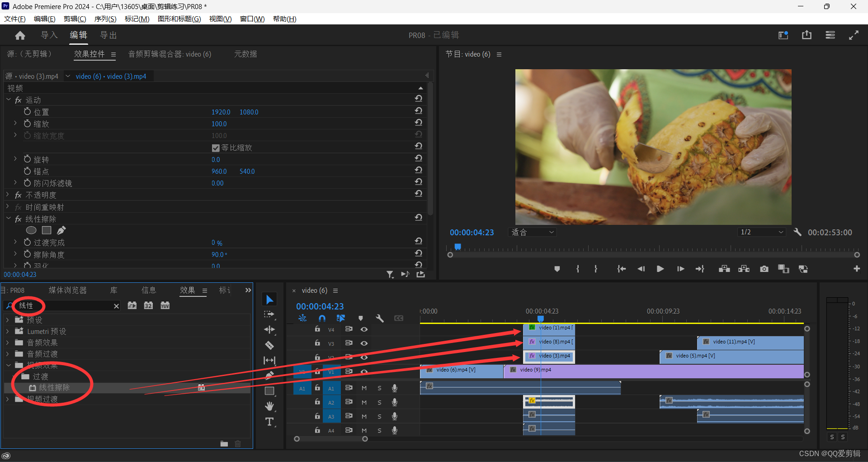Select the Slip tool
The image size is (868, 462).
[269, 361]
